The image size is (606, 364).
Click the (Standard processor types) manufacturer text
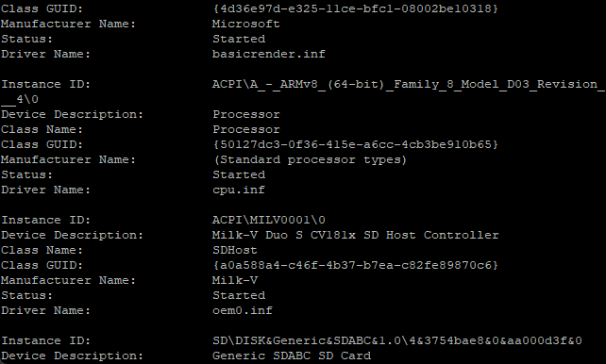310,159
